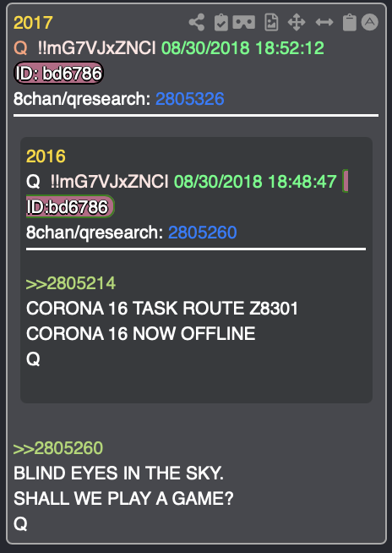
Task: Select the four-way move arrows icon
Action: coord(297,23)
